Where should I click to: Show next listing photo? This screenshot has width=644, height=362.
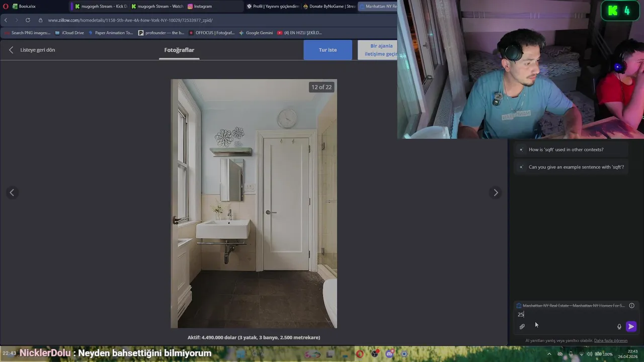pos(496,193)
